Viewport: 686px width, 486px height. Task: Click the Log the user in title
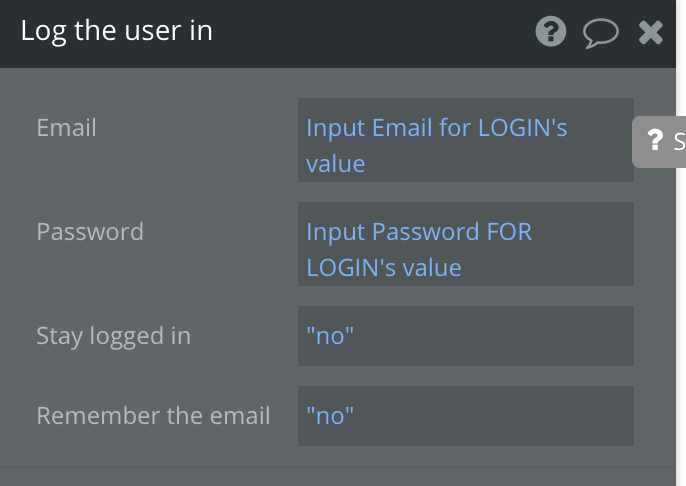(117, 31)
